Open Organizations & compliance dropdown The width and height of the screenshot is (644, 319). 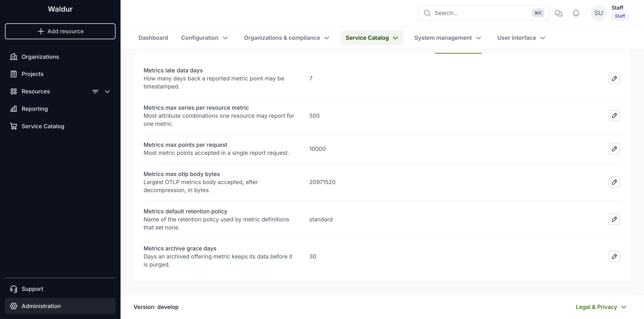tap(286, 38)
